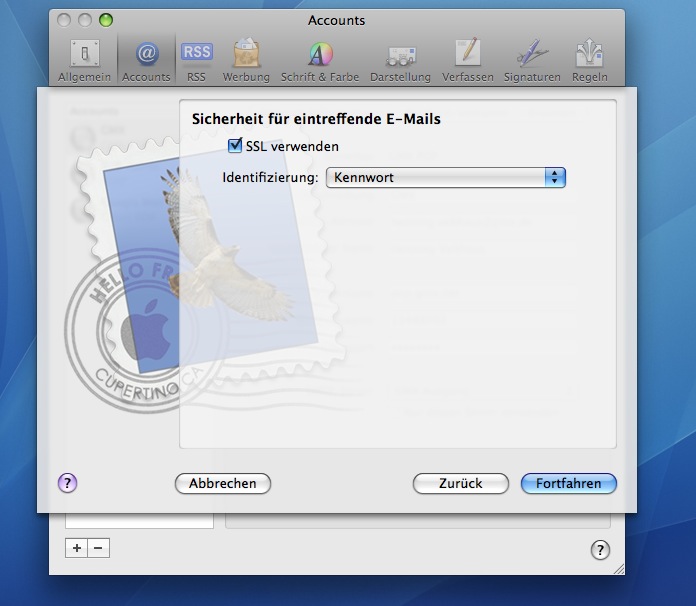Open Verfassen composing preferences
Screen dimensions: 696x606
tap(468, 61)
